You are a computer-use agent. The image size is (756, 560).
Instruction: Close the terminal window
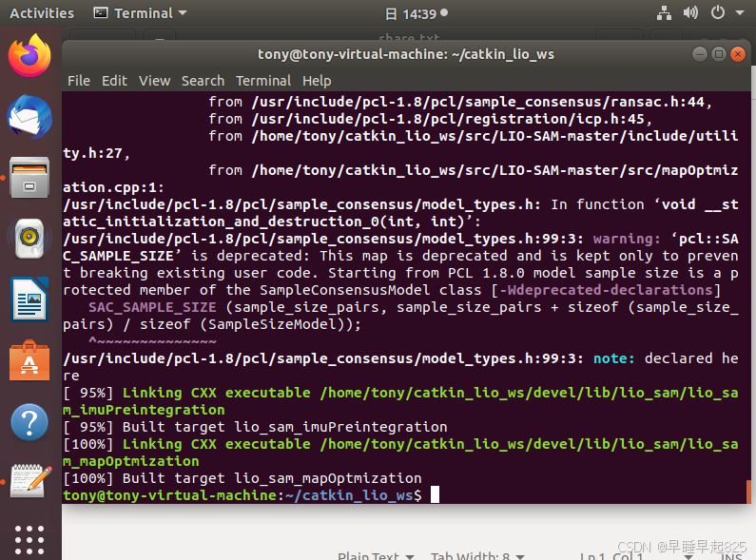(737, 54)
